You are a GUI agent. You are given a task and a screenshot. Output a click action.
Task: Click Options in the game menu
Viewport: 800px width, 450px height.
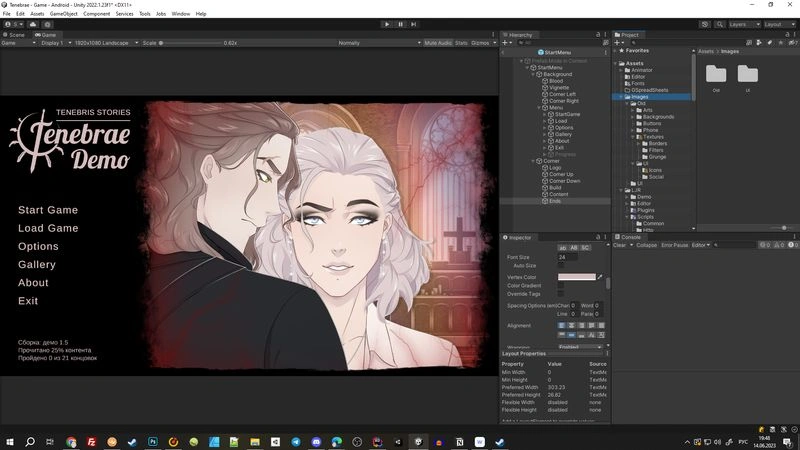coord(38,246)
